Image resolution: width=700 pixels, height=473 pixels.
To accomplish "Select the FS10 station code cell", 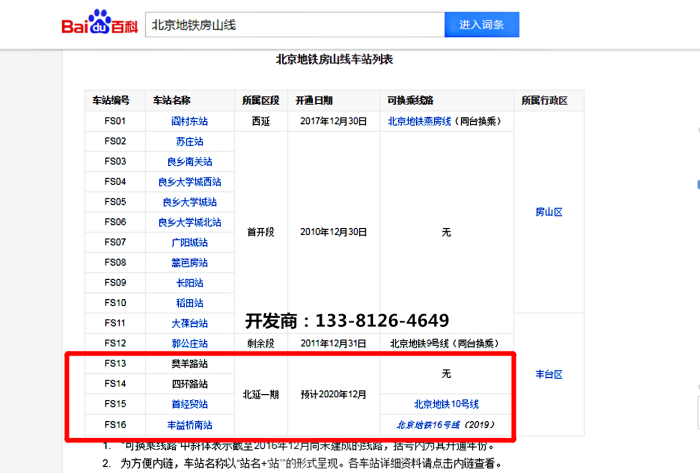I will [x=115, y=303].
